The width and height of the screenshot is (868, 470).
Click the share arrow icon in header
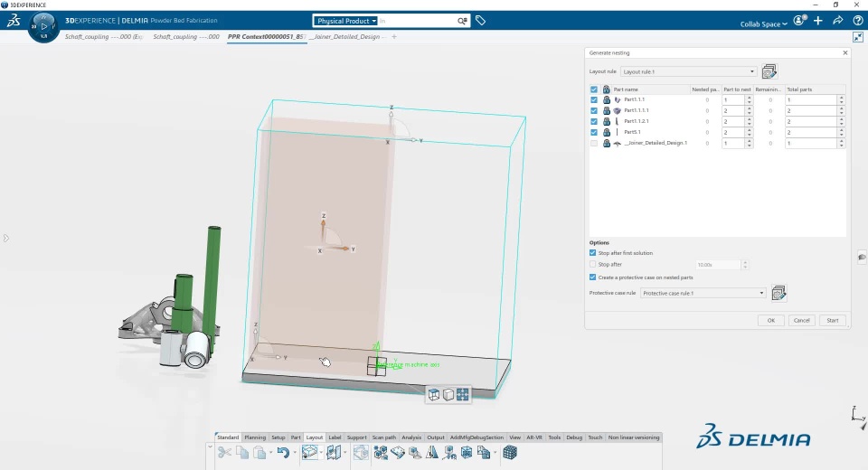click(x=837, y=21)
